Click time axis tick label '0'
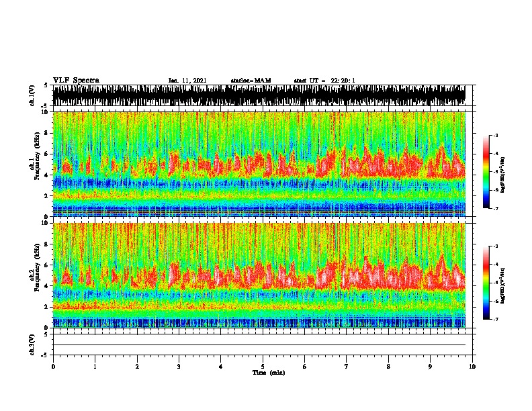This screenshot has height=411, width=532. [x=53, y=367]
